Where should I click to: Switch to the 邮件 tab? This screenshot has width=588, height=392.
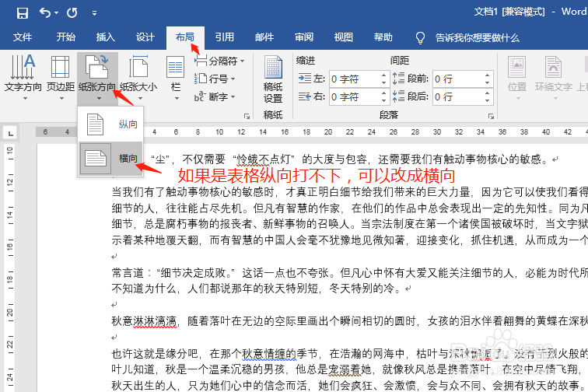(264, 37)
